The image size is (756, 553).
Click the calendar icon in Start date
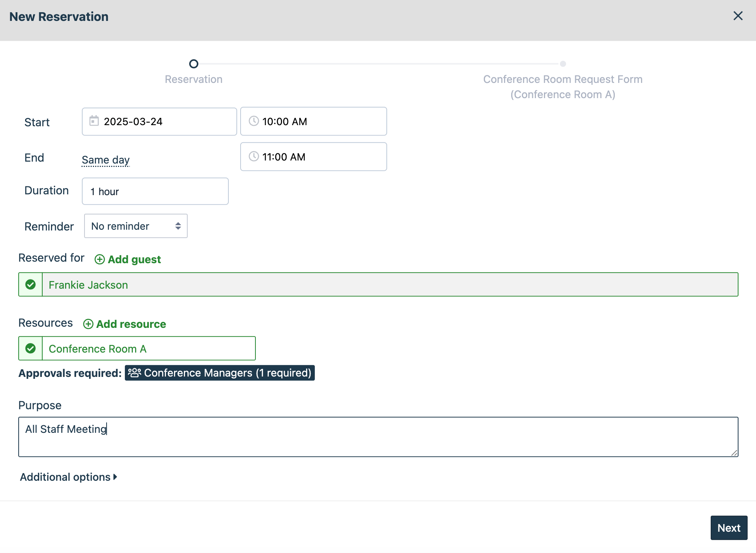(x=94, y=121)
